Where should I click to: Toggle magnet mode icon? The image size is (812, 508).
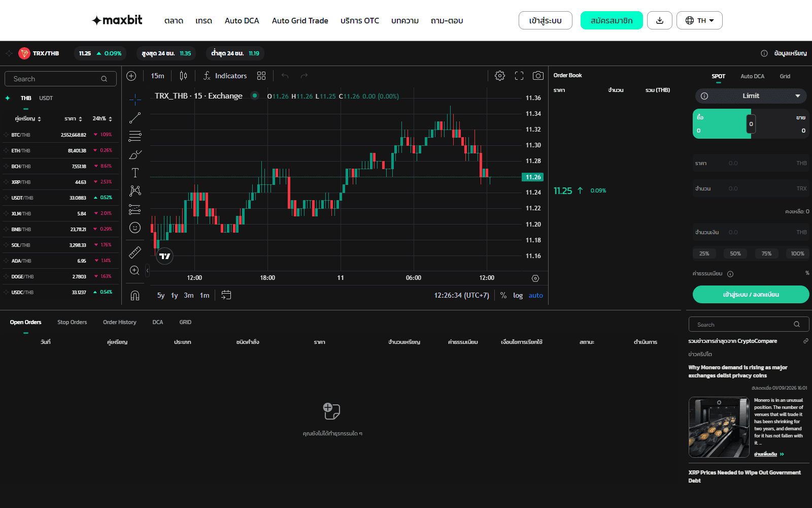pos(135,295)
